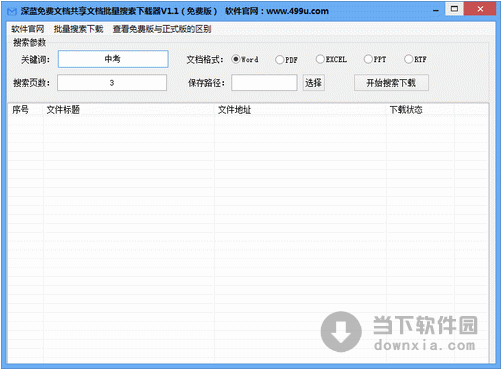Open 查看免费版与正式版的区别 menu item
This screenshot has width=501, height=369.
click(162, 29)
